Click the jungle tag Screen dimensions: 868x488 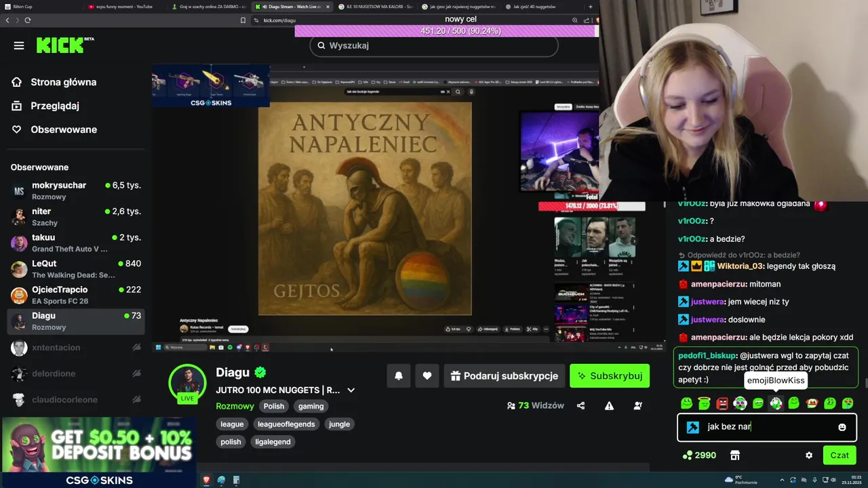point(339,424)
